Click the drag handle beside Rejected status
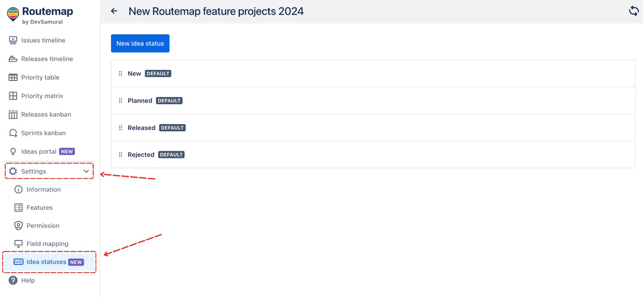 click(x=120, y=154)
